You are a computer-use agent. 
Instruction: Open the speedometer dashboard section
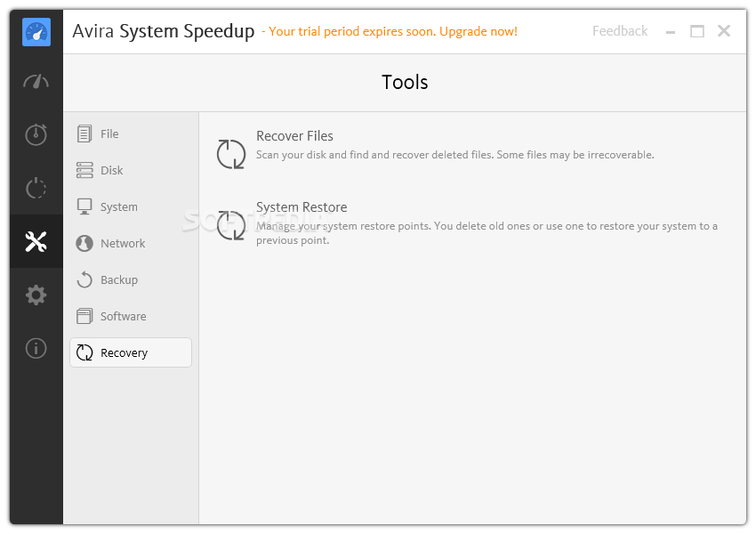coord(36,82)
